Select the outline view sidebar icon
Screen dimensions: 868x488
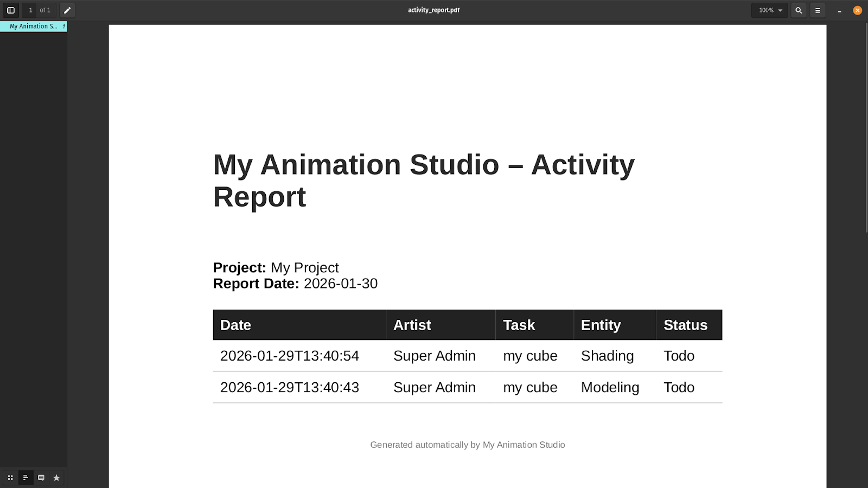25,478
